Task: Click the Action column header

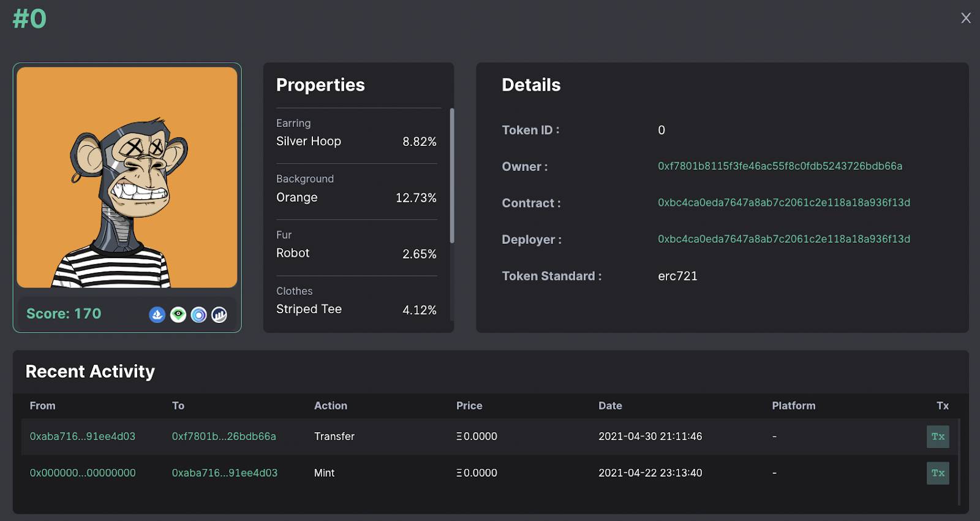Action: click(331, 406)
